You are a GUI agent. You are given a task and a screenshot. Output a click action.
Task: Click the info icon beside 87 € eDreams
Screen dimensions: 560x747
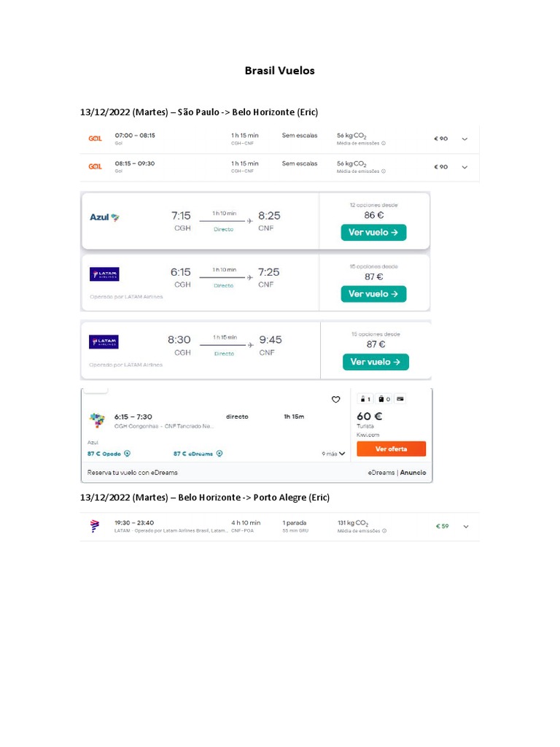(x=220, y=453)
